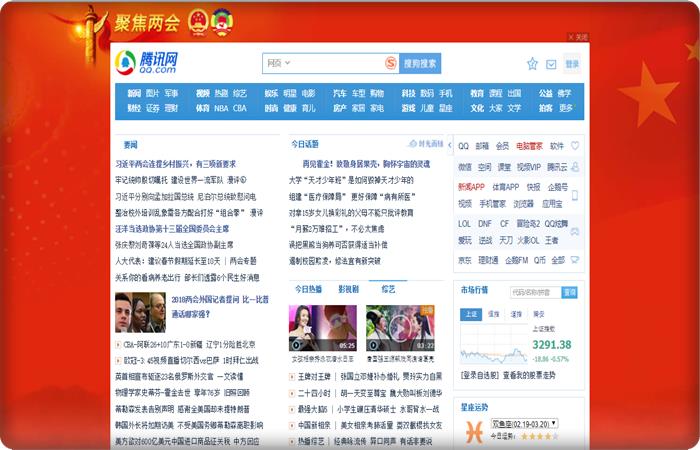Click the bullet icon before CBA news line
Screen dimensions: 700x450
pos(118,345)
